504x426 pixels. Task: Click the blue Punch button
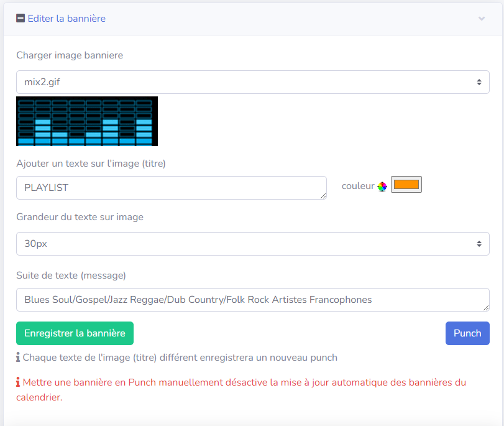click(x=467, y=333)
